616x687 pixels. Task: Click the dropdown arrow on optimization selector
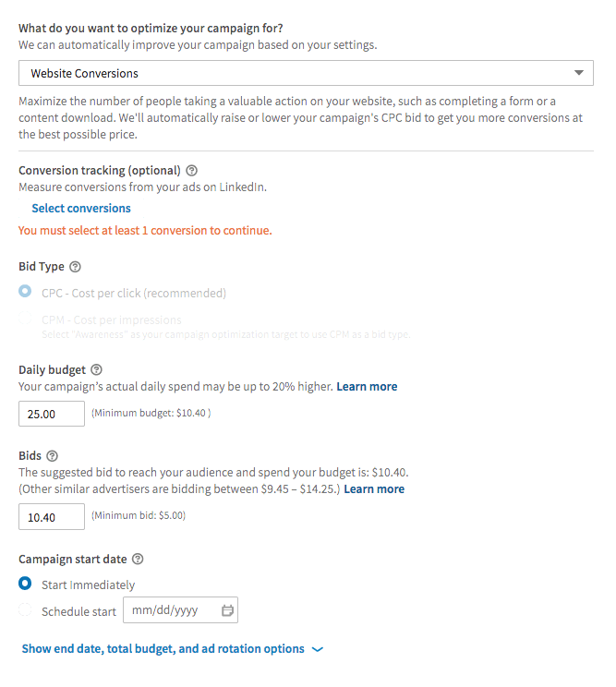click(x=579, y=73)
